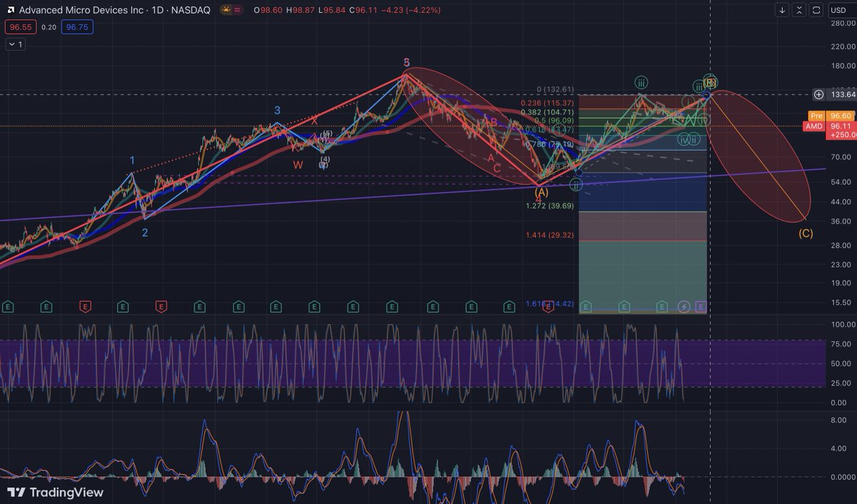
Task: Select the blue wave 2 label
Action: click(144, 233)
